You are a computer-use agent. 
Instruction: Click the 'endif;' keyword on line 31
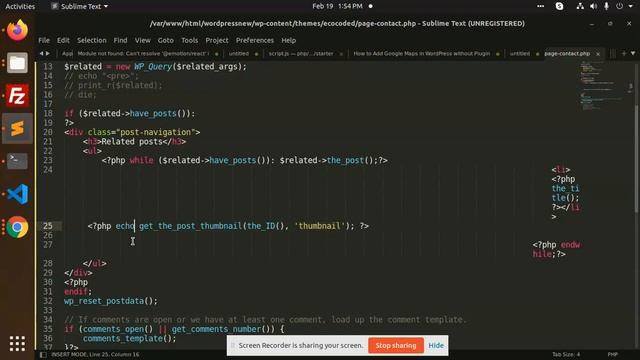pyautogui.click(x=78, y=292)
